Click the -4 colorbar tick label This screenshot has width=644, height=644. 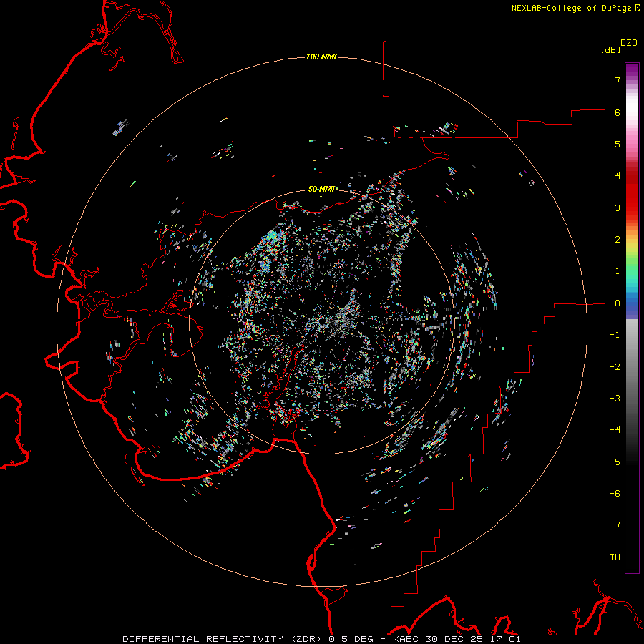point(615,430)
